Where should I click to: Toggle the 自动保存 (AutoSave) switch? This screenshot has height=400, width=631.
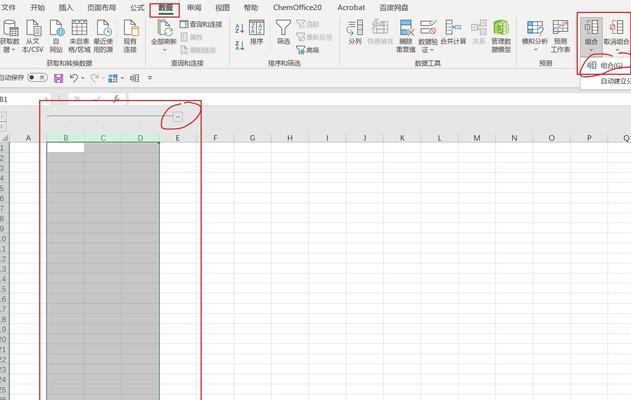click(x=37, y=77)
